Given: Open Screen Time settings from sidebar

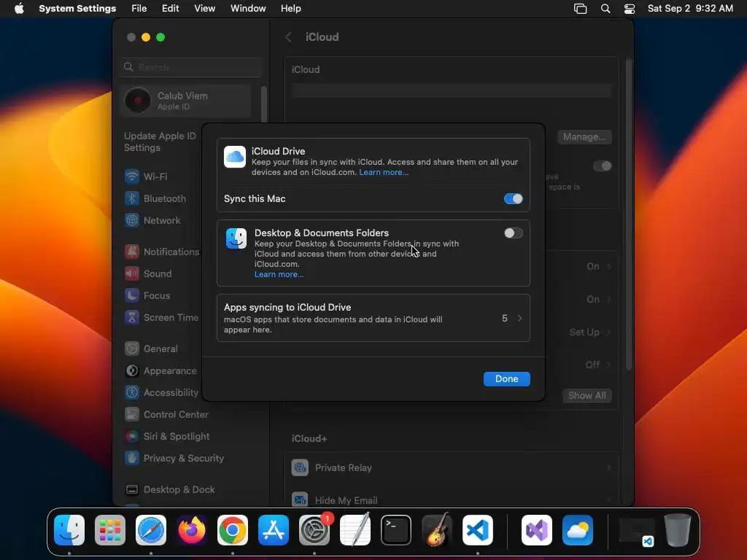Looking at the screenshot, I should click(x=161, y=318).
